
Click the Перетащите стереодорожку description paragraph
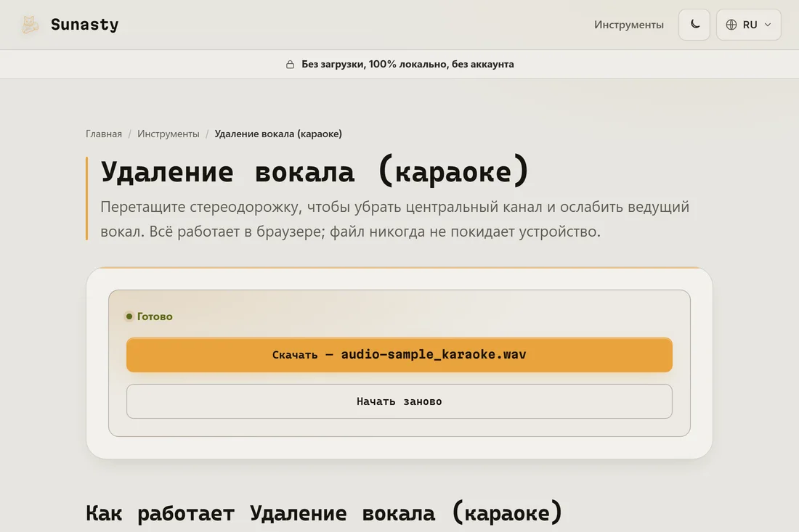coord(395,219)
